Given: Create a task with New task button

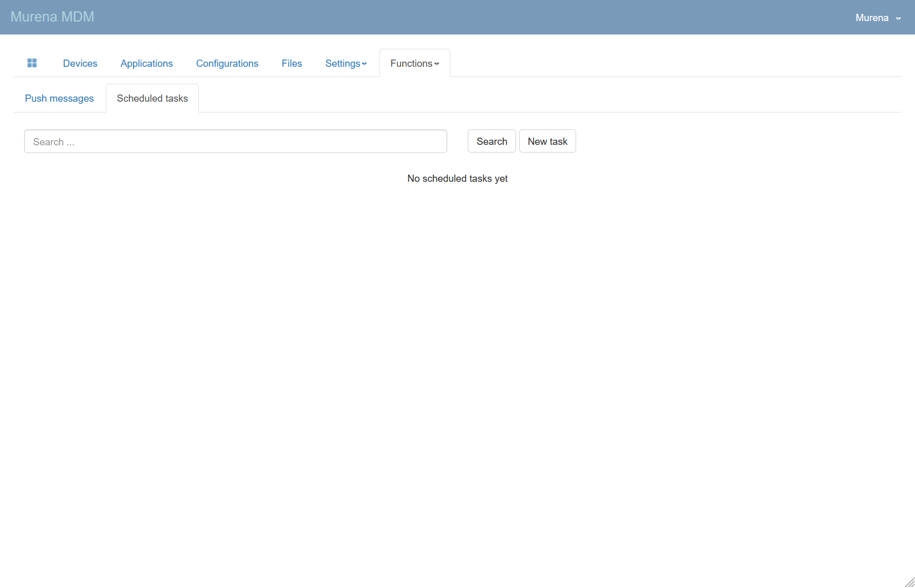Looking at the screenshot, I should click(x=547, y=141).
